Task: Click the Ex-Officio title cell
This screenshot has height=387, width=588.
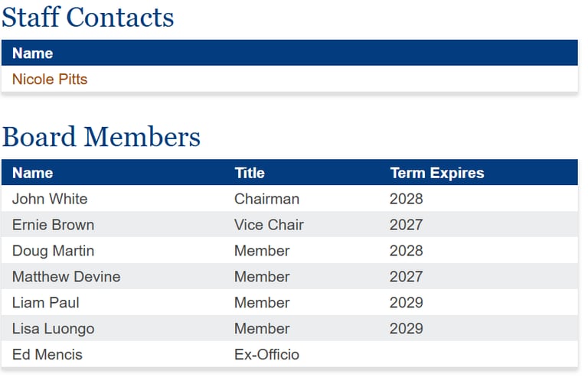Action: [x=266, y=355]
